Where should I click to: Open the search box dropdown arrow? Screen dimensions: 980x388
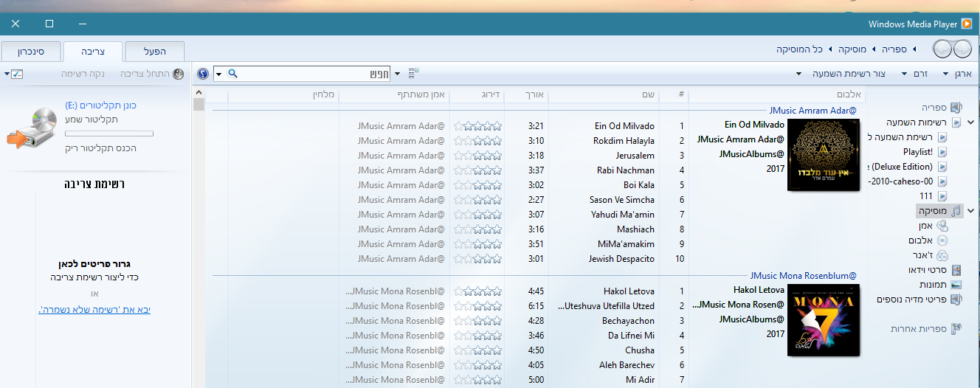click(218, 74)
